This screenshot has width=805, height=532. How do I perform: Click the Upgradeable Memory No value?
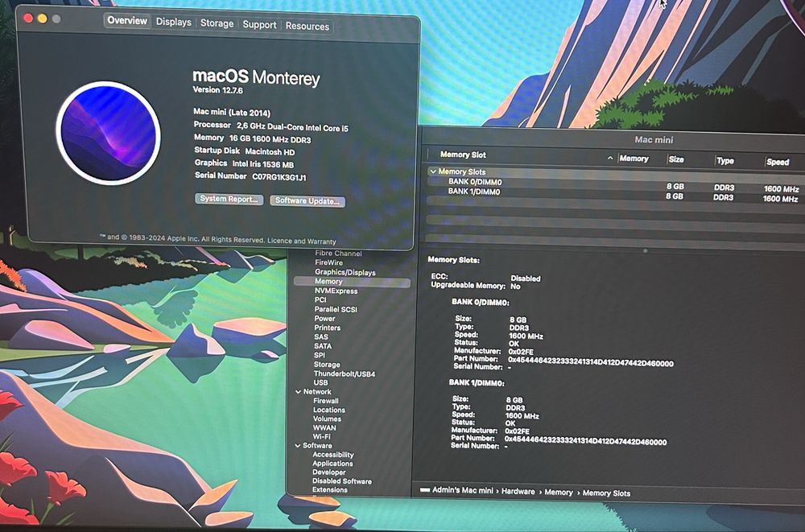pos(515,286)
